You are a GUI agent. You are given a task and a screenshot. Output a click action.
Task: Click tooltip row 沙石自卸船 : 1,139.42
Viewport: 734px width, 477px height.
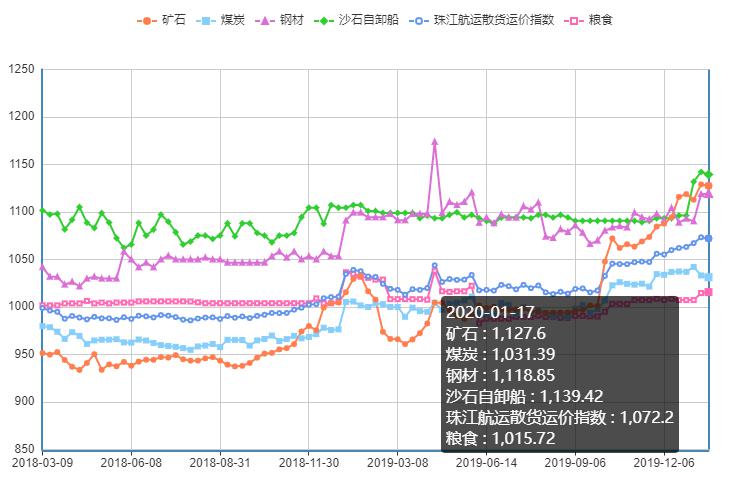click(524, 396)
